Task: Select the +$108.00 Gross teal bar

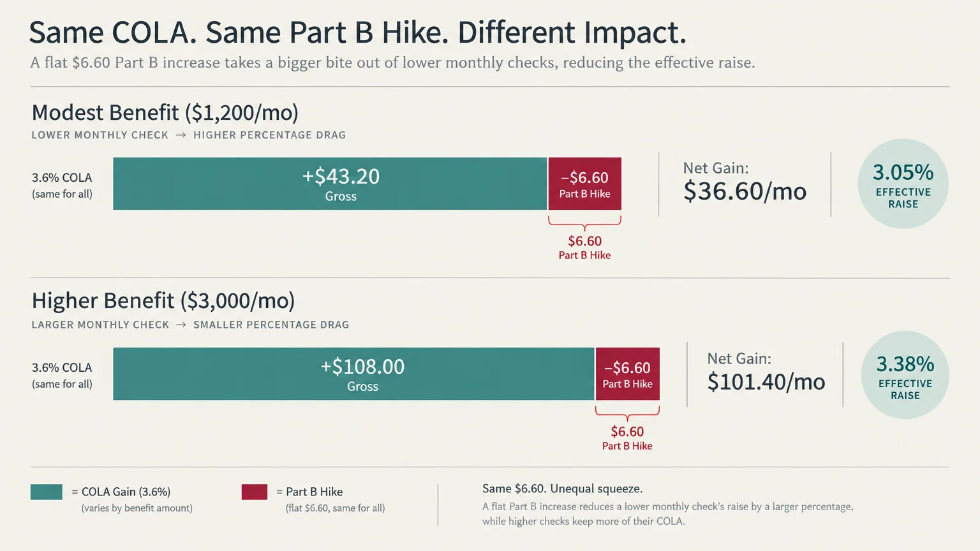Action: click(x=353, y=374)
